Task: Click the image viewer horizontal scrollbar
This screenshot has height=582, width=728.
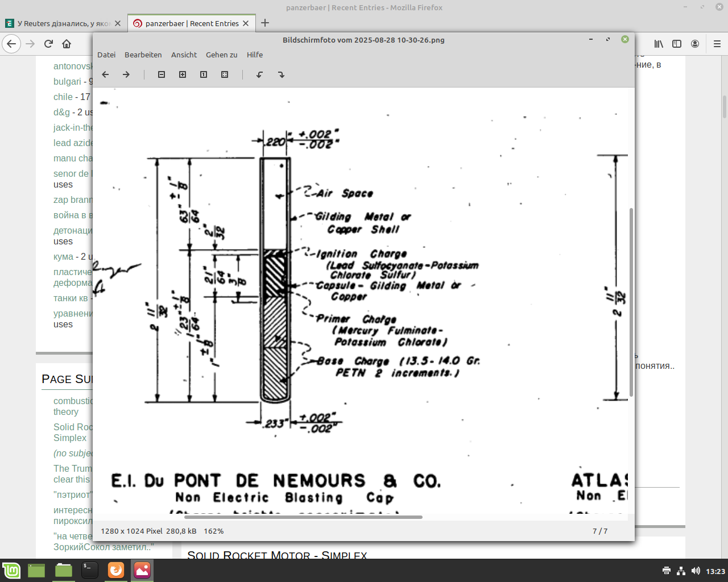Action: click(x=303, y=517)
